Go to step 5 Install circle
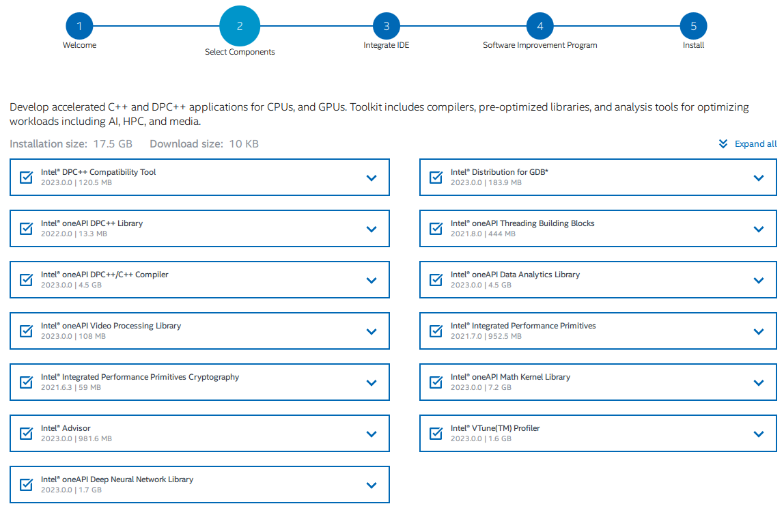784x532 pixels. pos(693,26)
